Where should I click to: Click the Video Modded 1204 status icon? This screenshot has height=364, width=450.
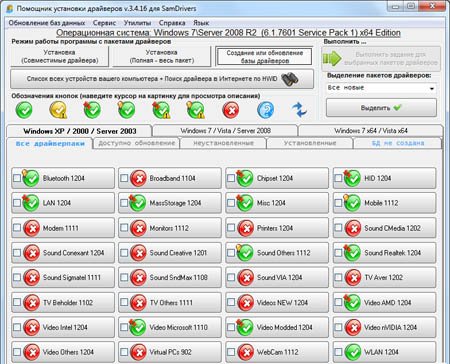pyautogui.click(x=245, y=327)
